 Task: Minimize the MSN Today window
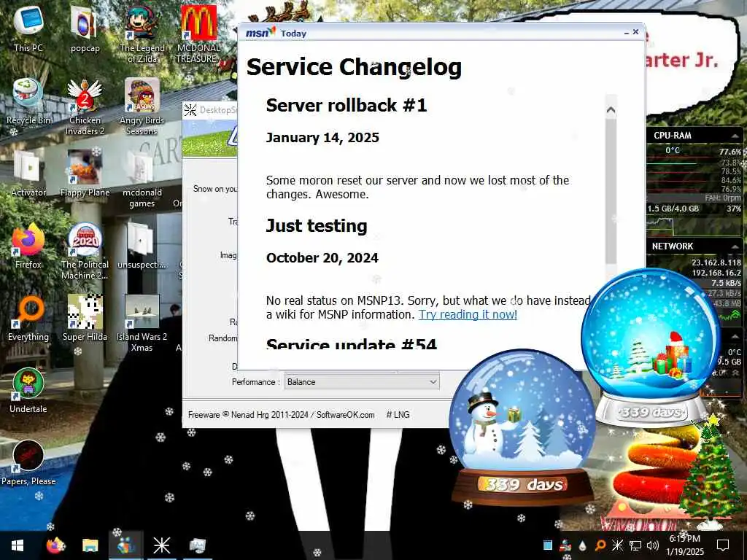tap(626, 32)
